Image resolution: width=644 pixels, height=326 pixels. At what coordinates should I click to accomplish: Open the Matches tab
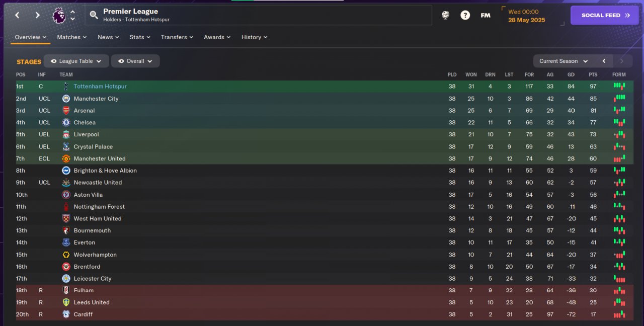pos(71,37)
